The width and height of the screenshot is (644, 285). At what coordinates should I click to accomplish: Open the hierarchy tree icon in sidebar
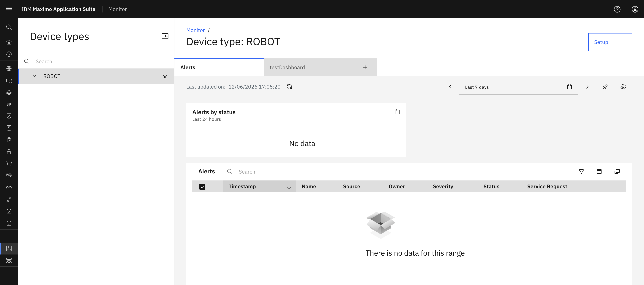[x=9, y=261]
